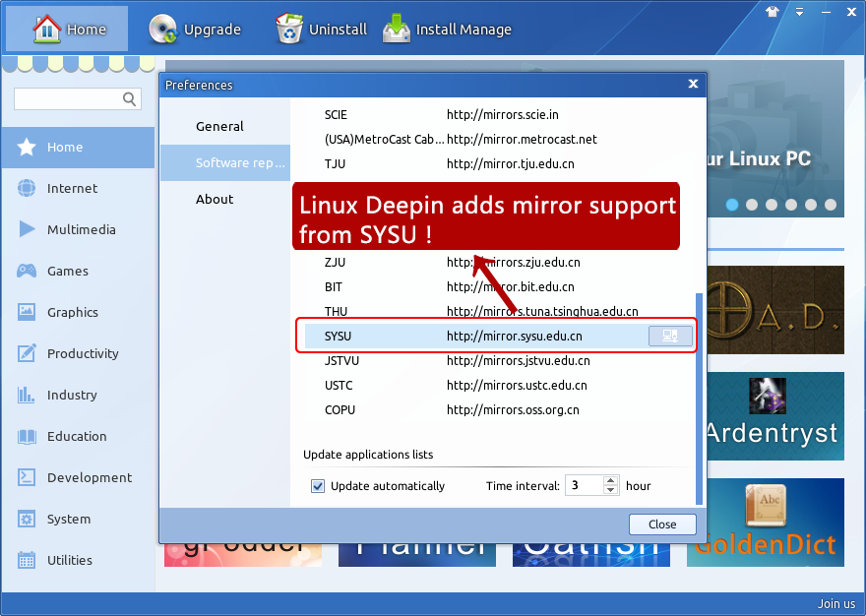Select the ZJU mirror row

499,263
